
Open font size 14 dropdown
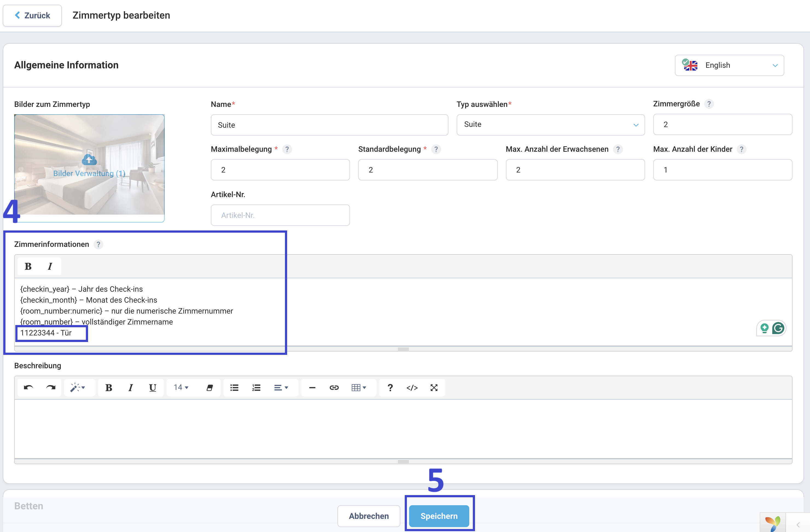tap(181, 387)
